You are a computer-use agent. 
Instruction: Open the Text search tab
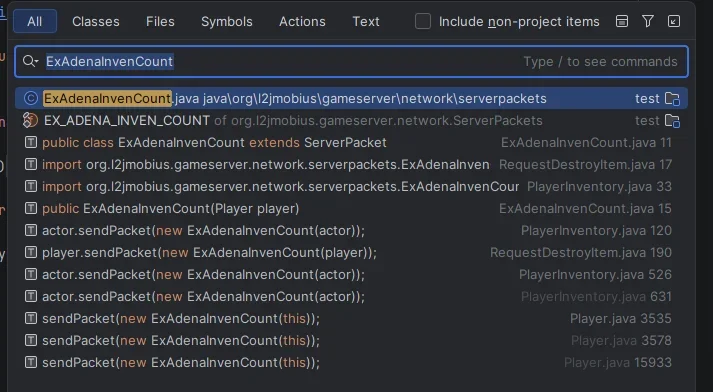366,21
